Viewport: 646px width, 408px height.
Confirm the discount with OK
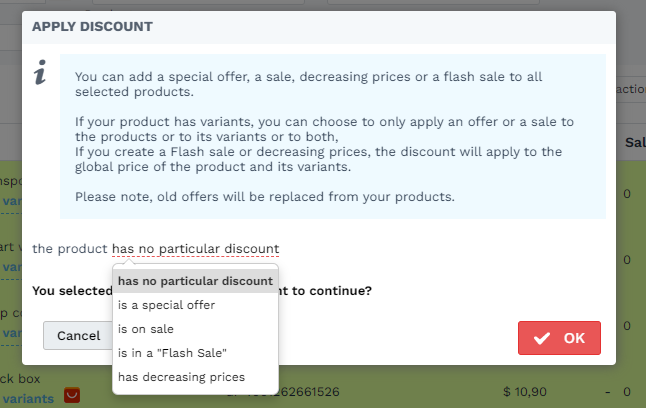click(x=559, y=338)
